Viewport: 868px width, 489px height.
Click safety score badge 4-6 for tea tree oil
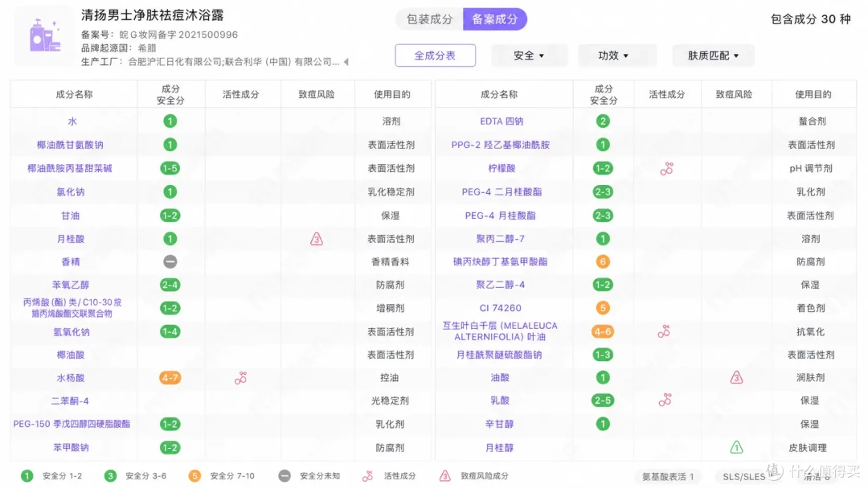click(x=602, y=331)
